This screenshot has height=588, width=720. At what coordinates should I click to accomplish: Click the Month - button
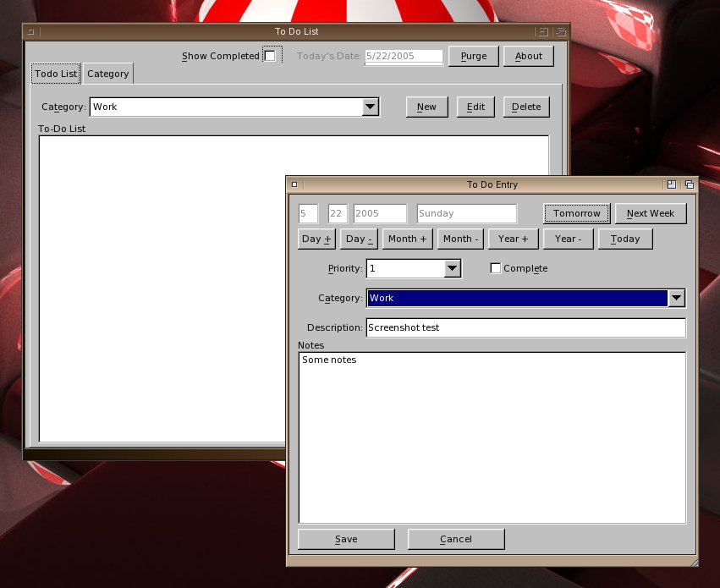point(460,239)
